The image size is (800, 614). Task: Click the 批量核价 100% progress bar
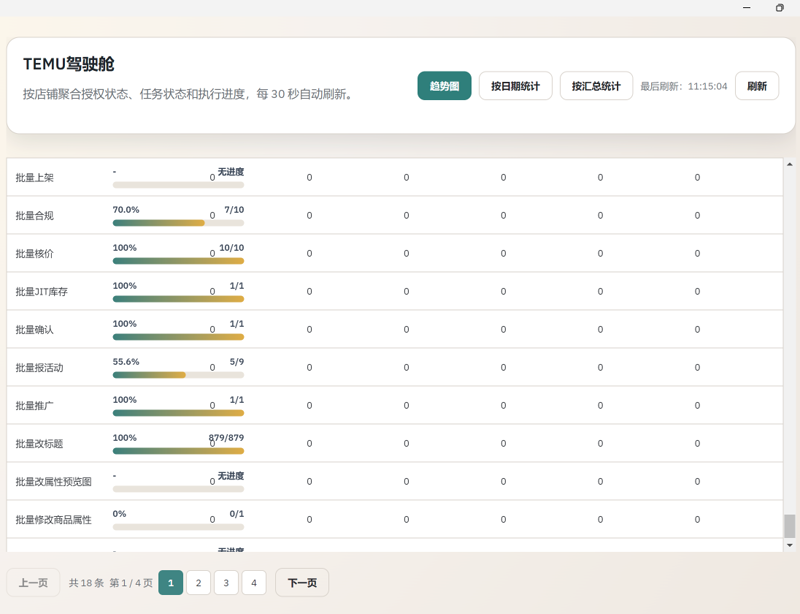[178, 261]
